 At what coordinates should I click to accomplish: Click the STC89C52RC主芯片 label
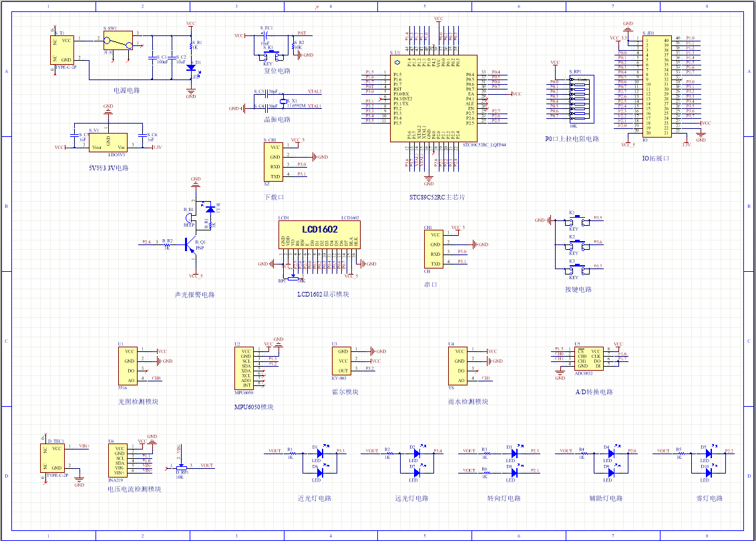[437, 197]
